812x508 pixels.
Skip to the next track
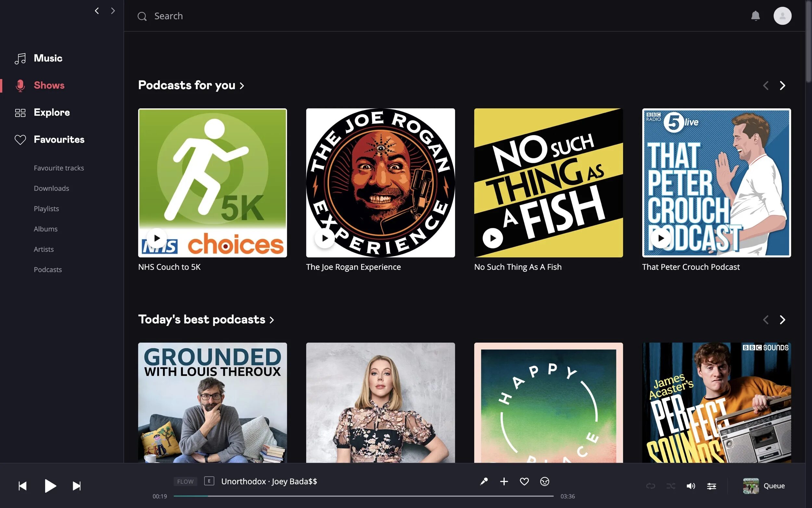click(77, 486)
